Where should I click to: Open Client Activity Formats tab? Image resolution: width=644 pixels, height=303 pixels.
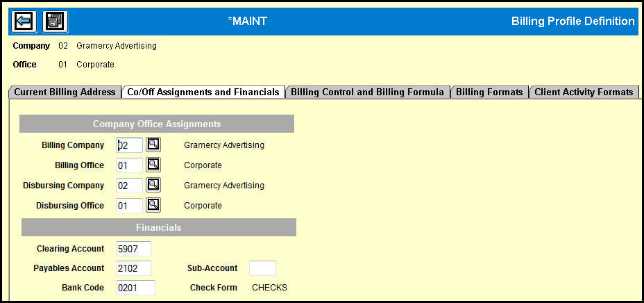coord(584,92)
